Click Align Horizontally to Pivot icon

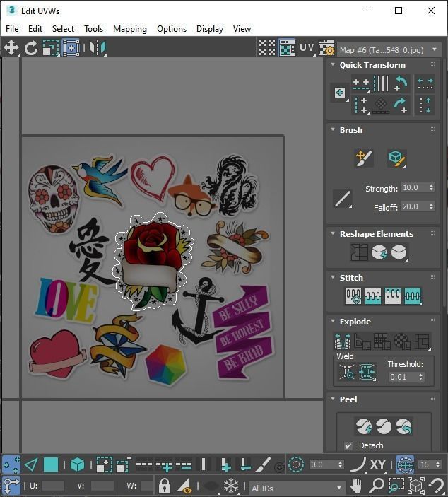click(x=361, y=84)
